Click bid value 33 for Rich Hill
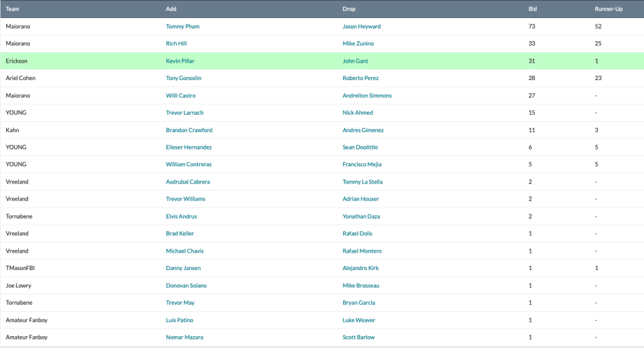 532,43
